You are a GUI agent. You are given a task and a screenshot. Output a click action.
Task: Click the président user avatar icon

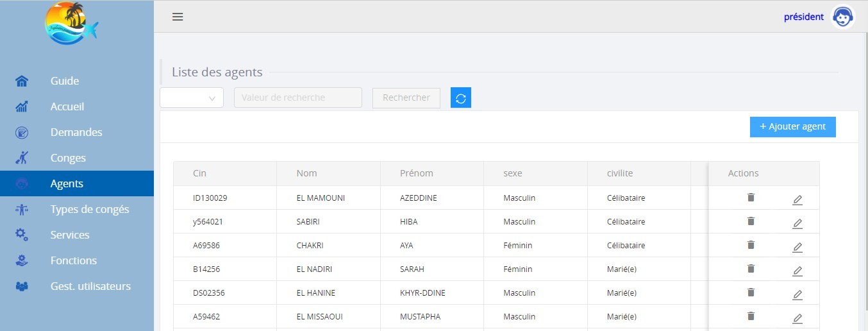pos(842,17)
